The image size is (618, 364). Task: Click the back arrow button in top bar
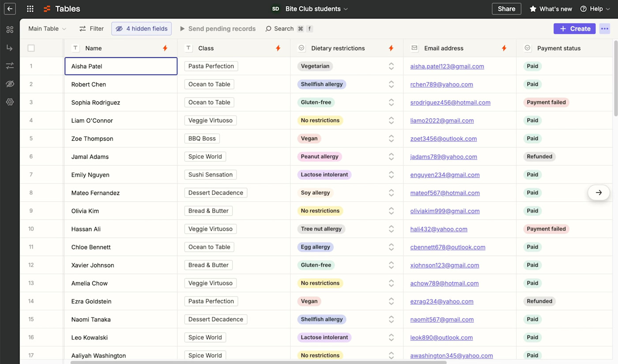coord(10,9)
